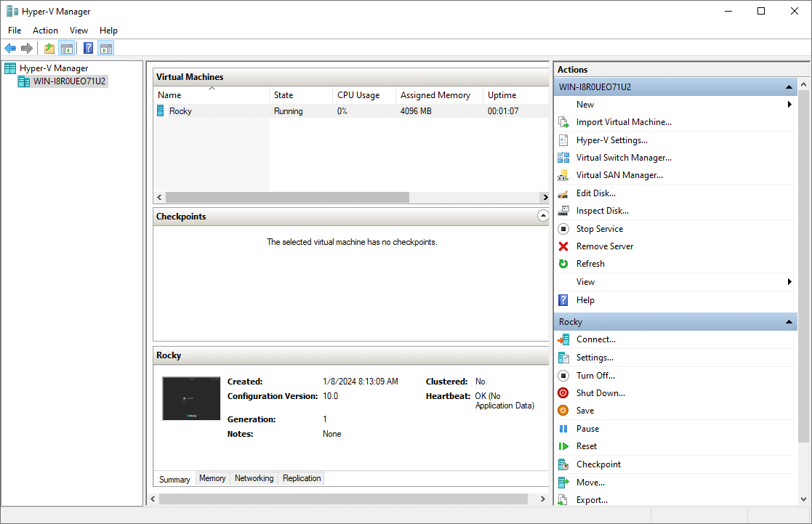Click Actions pane scroll down arrow
This screenshot has height=524, width=812.
pyautogui.click(x=803, y=500)
